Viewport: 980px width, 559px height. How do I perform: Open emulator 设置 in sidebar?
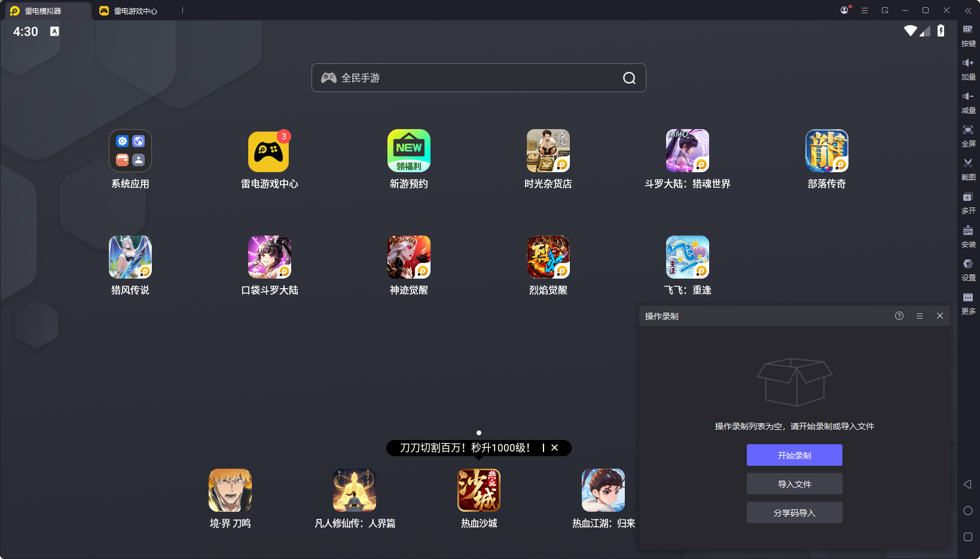coord(968,270)
